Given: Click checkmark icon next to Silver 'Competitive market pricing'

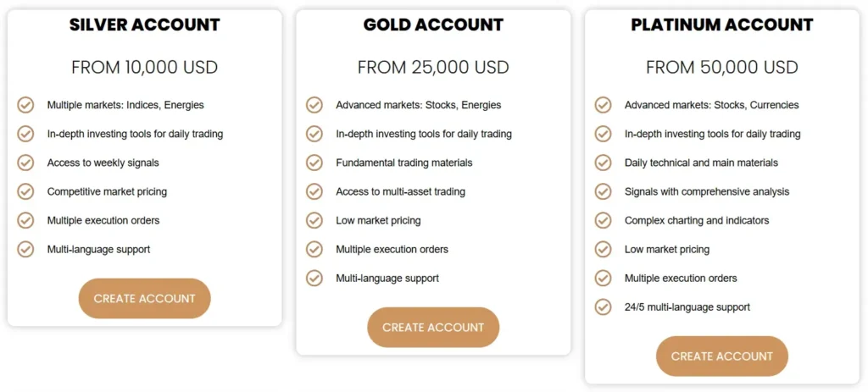Looking at the screenshot, I should (x=25, y=191).
